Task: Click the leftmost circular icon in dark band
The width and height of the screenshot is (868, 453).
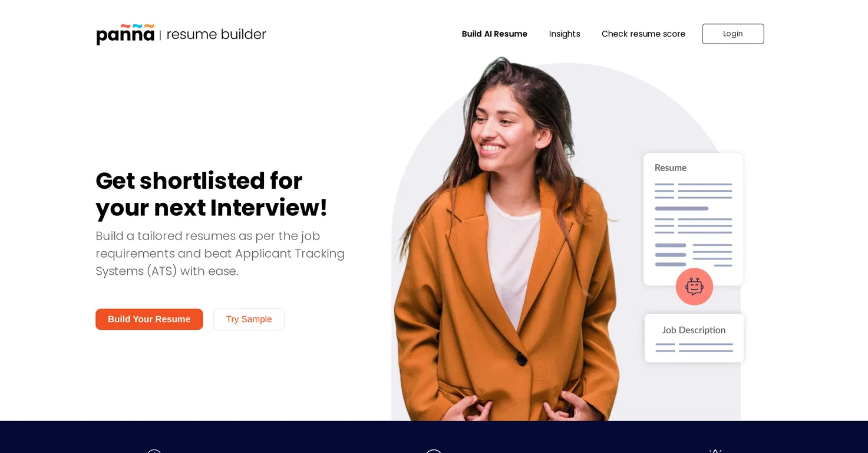Action: tap(154, 451)
